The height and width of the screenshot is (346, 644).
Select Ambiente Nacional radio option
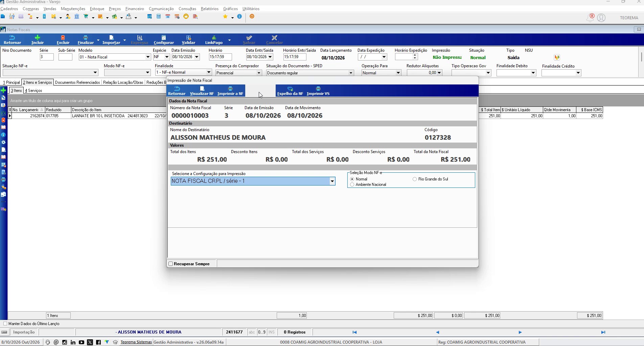click(x=352, y=184)
